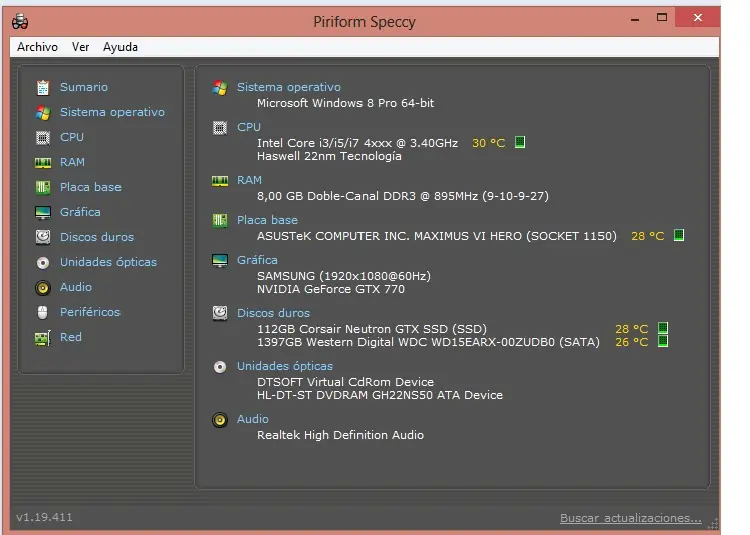Click the Discos duros icon in summary panel

(x=220, y=313)
